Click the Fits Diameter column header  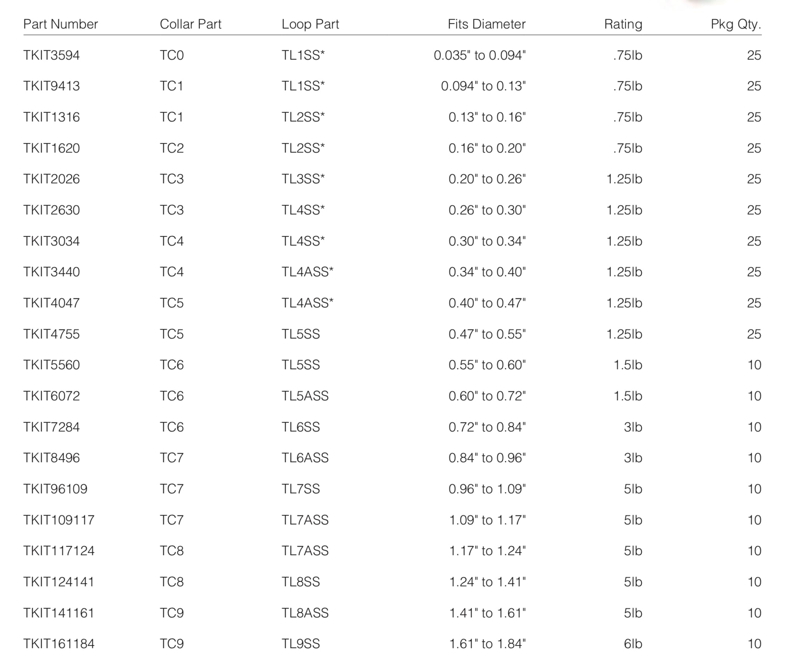486,24
